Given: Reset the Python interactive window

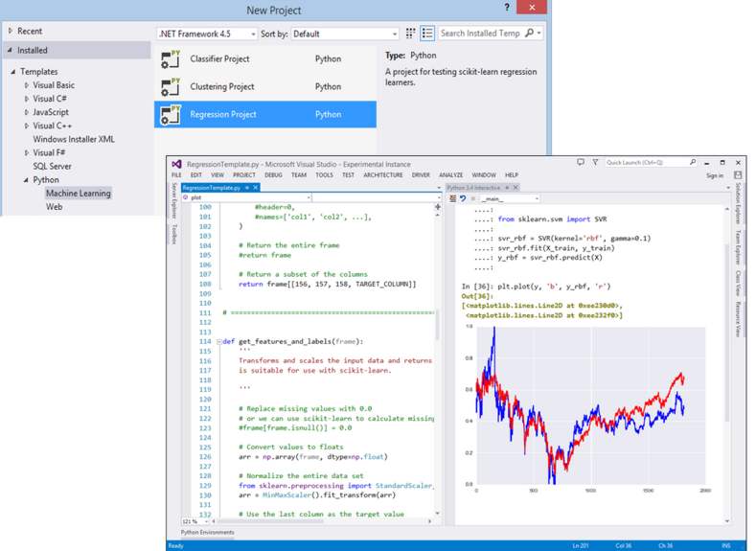Looking at the screenshot, I should (x=463, y=198).
